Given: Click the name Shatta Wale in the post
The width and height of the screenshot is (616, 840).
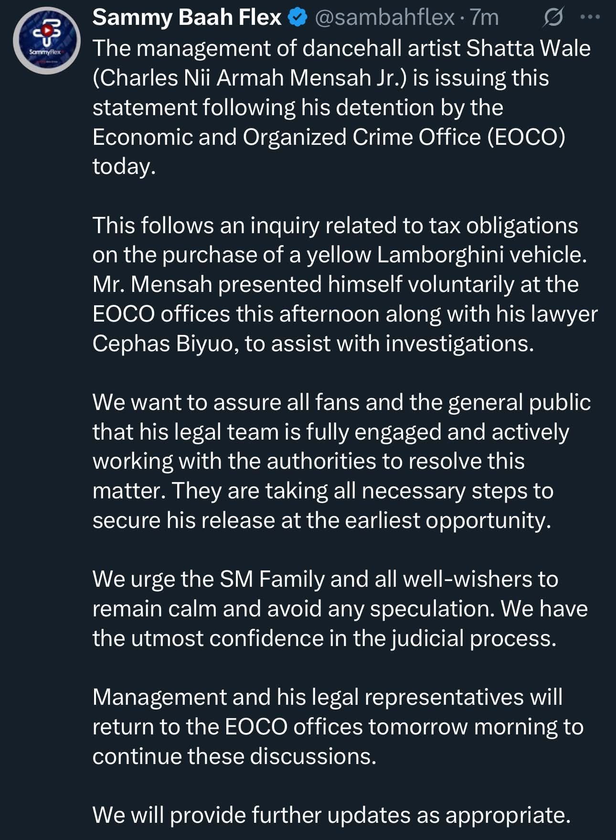Looking at the screenshot, I should tap(528, 49).
